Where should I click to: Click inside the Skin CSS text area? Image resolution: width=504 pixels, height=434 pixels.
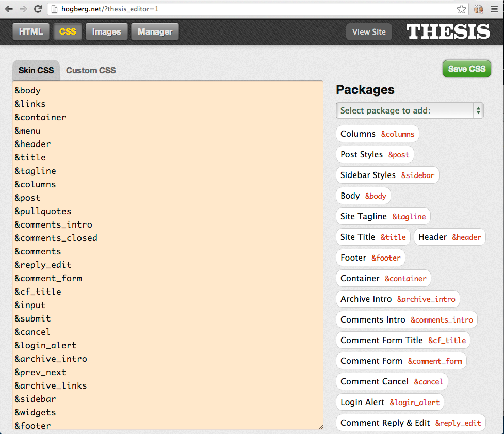coord(168,255)
